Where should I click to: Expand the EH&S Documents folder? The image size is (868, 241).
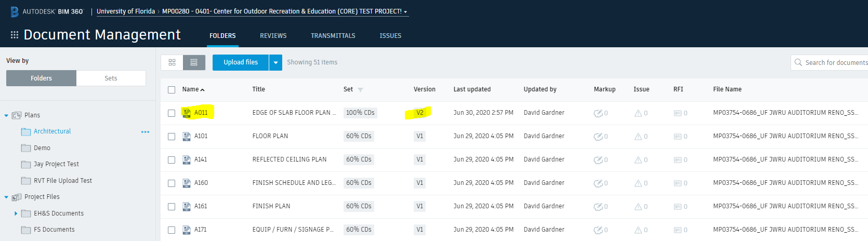pyautogui.click(x=16, y=213)
